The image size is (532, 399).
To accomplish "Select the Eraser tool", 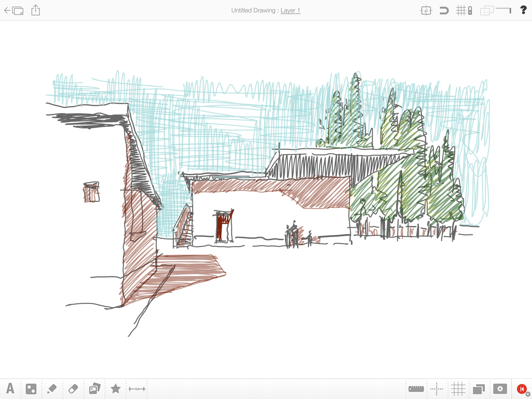I will click(x=73, y=389).
